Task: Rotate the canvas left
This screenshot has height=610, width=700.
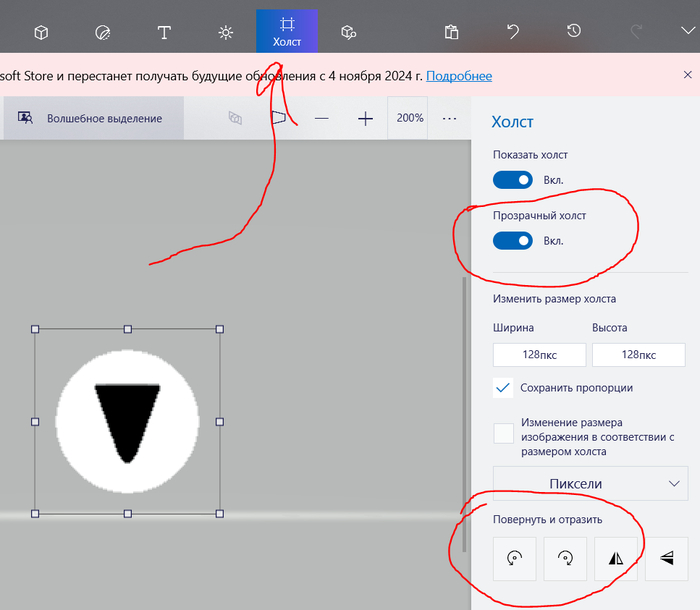Action: point(514,559)
